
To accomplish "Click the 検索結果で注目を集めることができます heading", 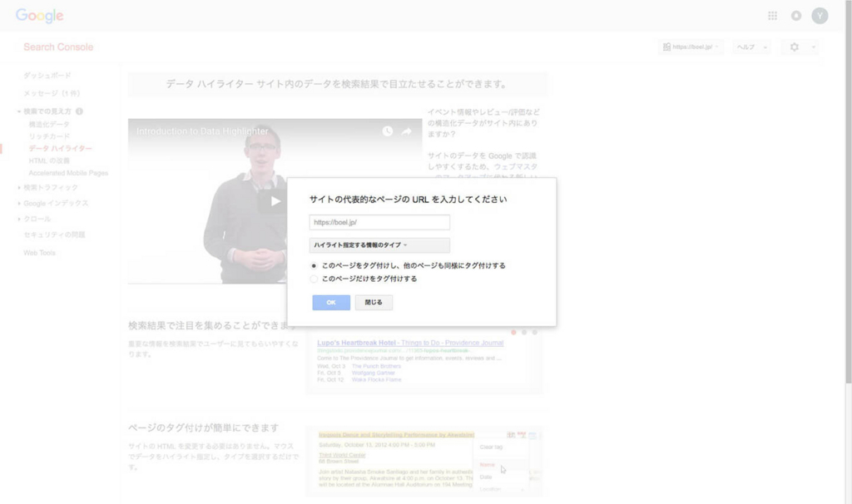I will (212, 325).
